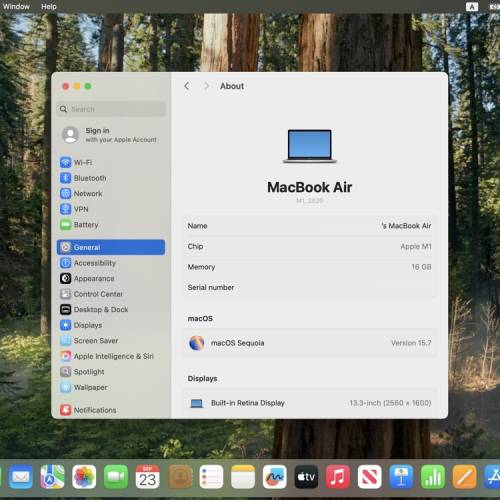Click the Memory value 16 GB

(421, 267)
